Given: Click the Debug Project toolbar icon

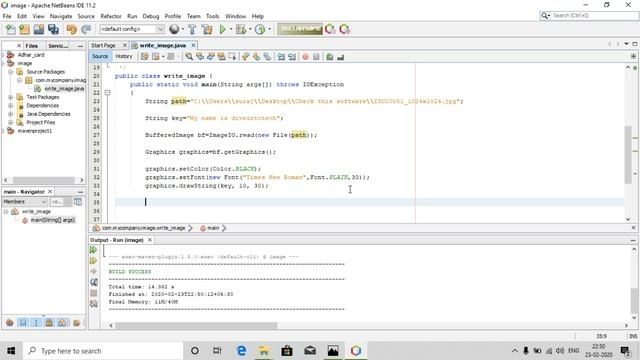Looking at the screenshot, I should point(241,29).
